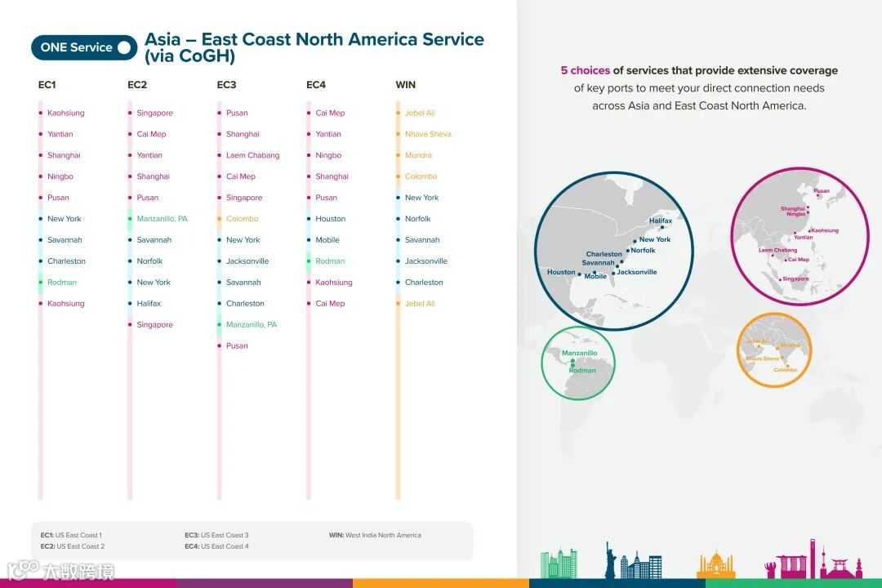Select Norfolk in the WIN column

[x=417, y=219]
